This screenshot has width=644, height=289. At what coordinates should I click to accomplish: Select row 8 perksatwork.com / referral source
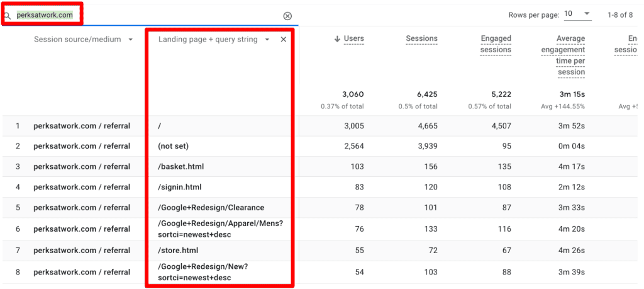[82, 272]
